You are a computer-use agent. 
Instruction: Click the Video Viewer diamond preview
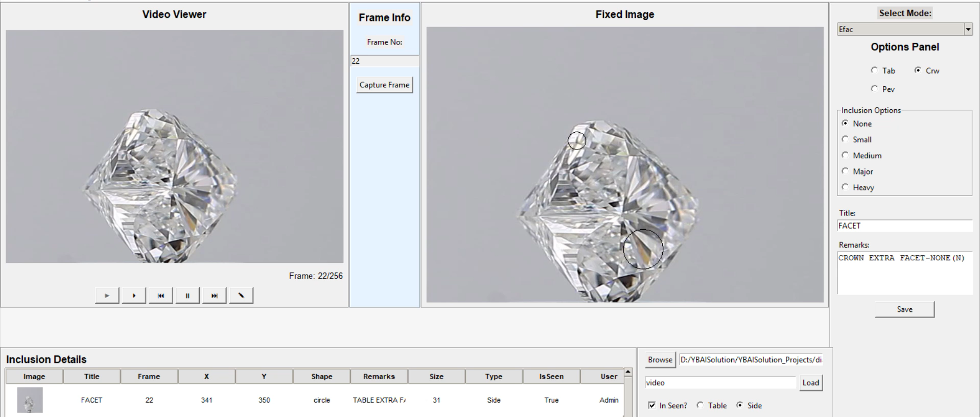click(x=174, y=146)
